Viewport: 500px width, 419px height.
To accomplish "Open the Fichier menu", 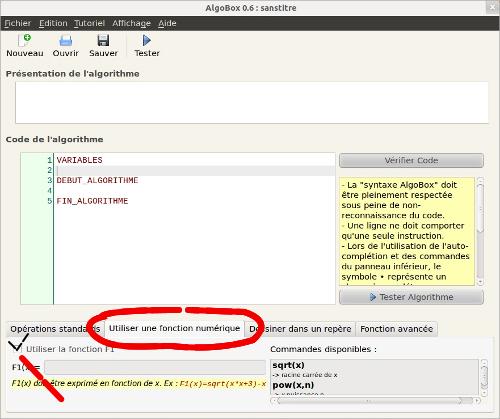I will click(17, 23).
